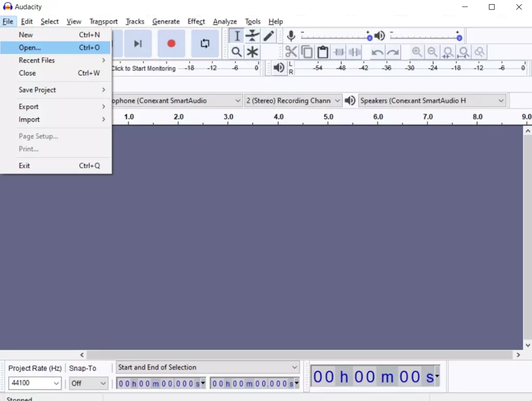Expand the Export submenu
The width and height of the screenshot is (532, 401).
tap(56, 106)
